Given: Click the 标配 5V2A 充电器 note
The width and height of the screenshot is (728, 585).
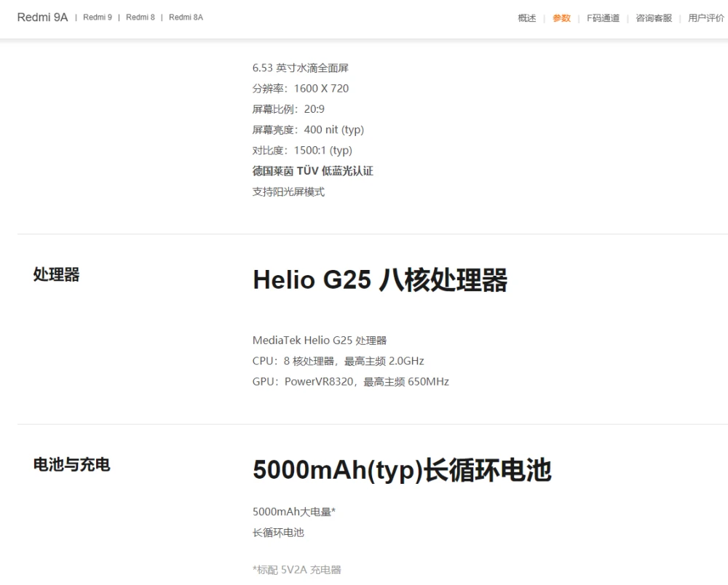Looking at the screenshot, I should [x=296, y=570].
